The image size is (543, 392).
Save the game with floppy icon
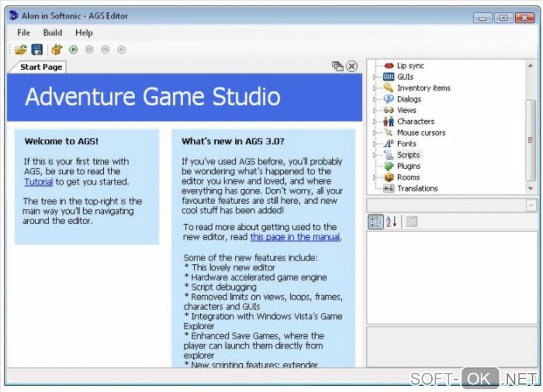37,50
